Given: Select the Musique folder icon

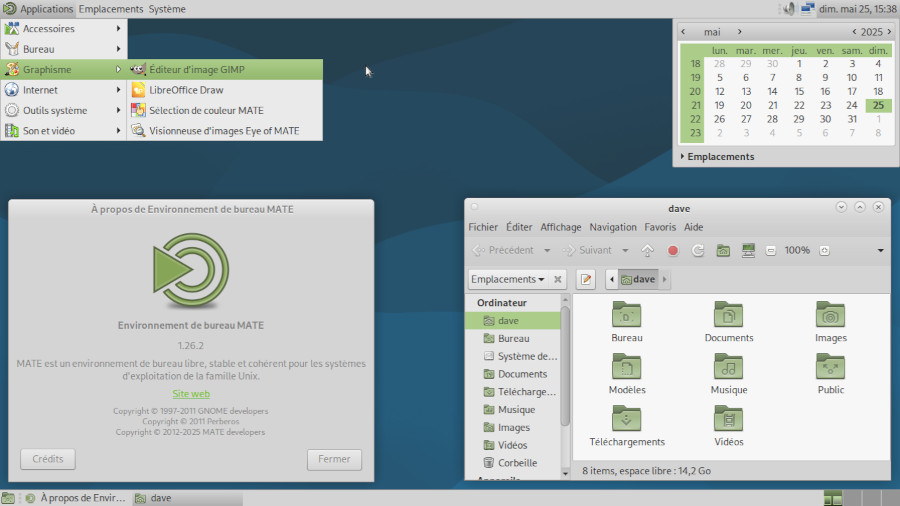Looking at the screenshot, I should click(728, 367).
